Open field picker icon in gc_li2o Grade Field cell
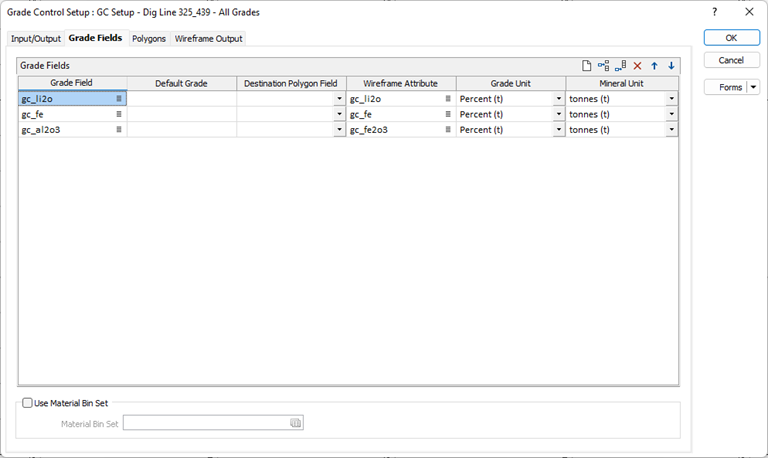 [x=119, y=99]
